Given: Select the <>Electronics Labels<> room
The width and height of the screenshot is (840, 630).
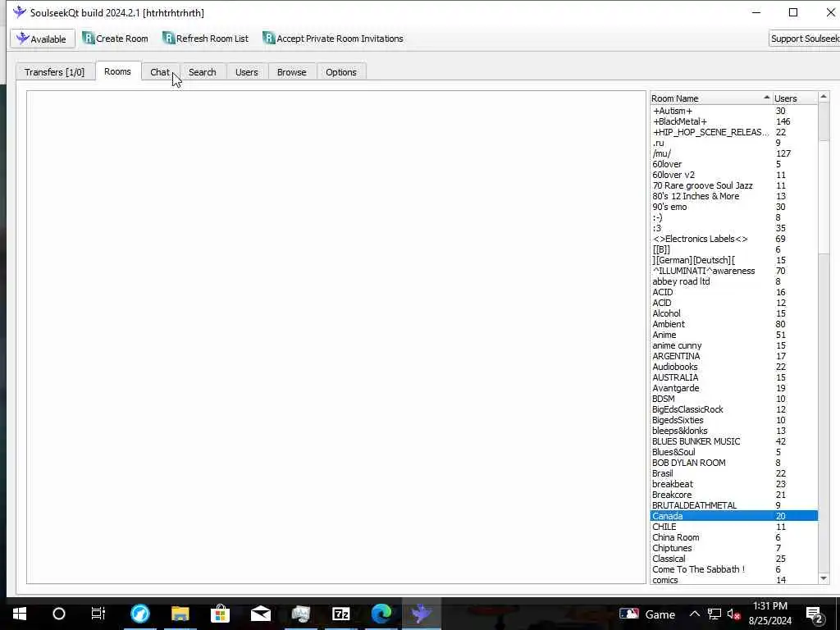Looking at the screenshot, I should pos(734,239).
